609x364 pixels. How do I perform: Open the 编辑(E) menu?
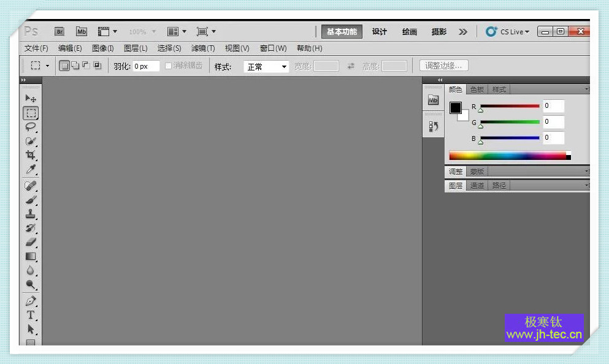tap(70, 48)
